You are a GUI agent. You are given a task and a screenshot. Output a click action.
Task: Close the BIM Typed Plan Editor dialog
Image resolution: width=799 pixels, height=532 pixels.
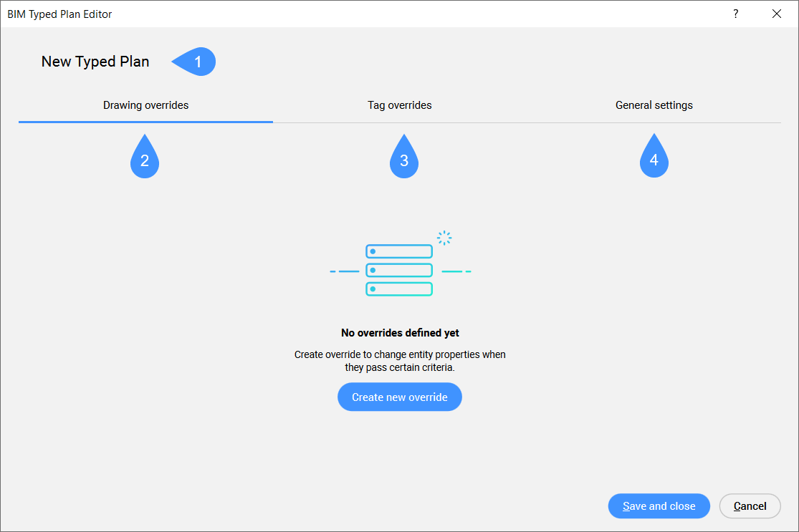tap(777, 14)
